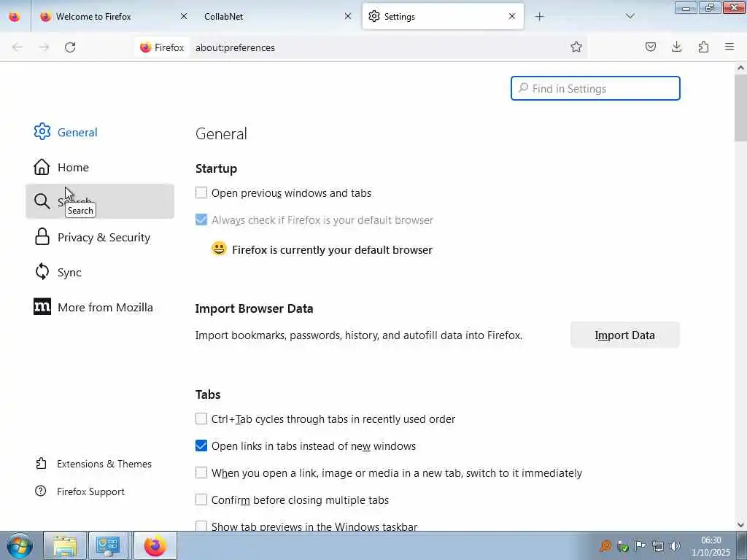
Task: Open the Privacy & Security category
Action: 99,237
